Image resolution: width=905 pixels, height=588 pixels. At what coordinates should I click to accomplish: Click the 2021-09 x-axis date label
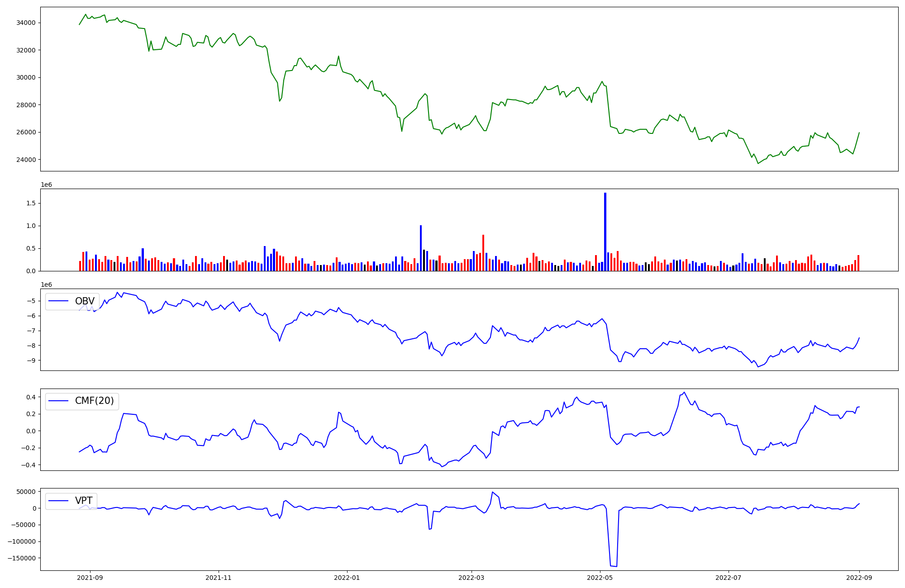point(90,578)
